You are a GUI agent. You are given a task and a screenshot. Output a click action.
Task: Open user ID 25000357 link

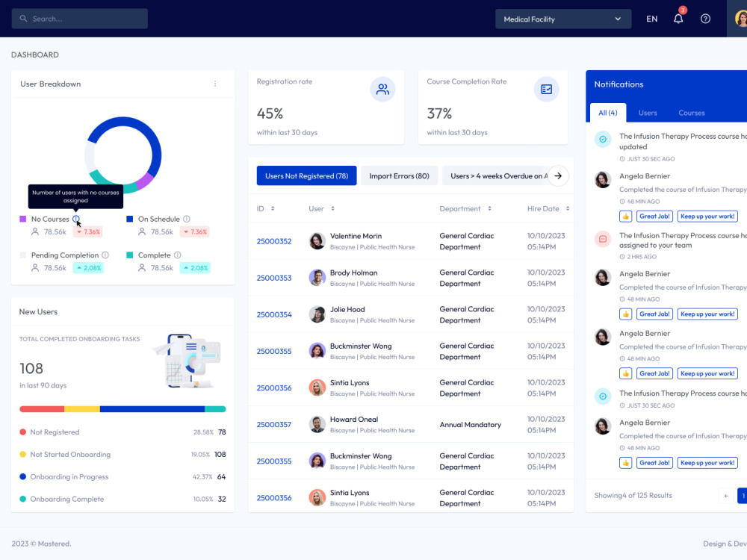click(x=274, y=425)
